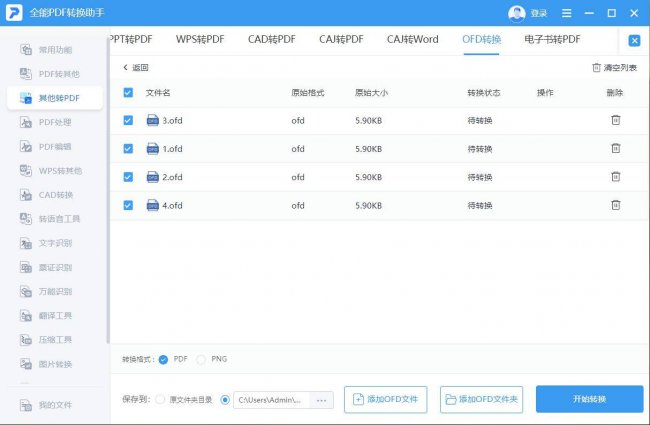Click the 开始转换 button
Screen dimensions: 650x425
pos(589,399)
